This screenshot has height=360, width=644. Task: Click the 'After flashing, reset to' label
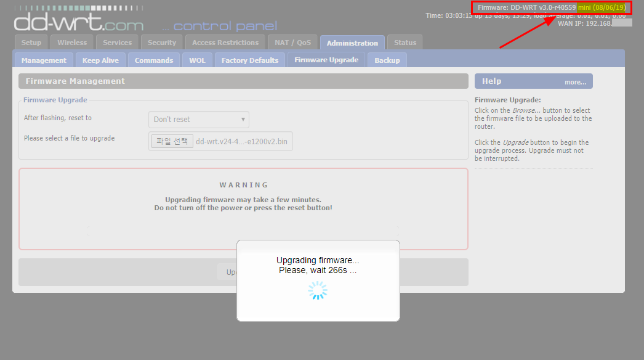(x=57, y=118)
